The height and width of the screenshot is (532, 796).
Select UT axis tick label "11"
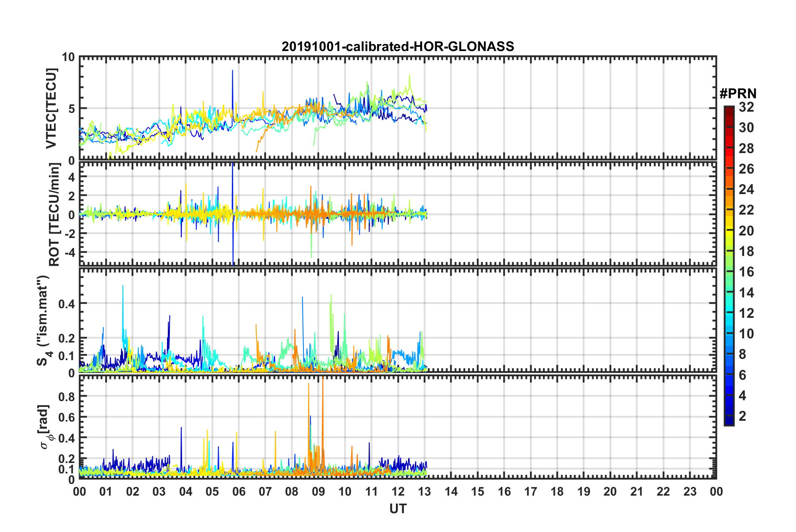click(372, 491)
